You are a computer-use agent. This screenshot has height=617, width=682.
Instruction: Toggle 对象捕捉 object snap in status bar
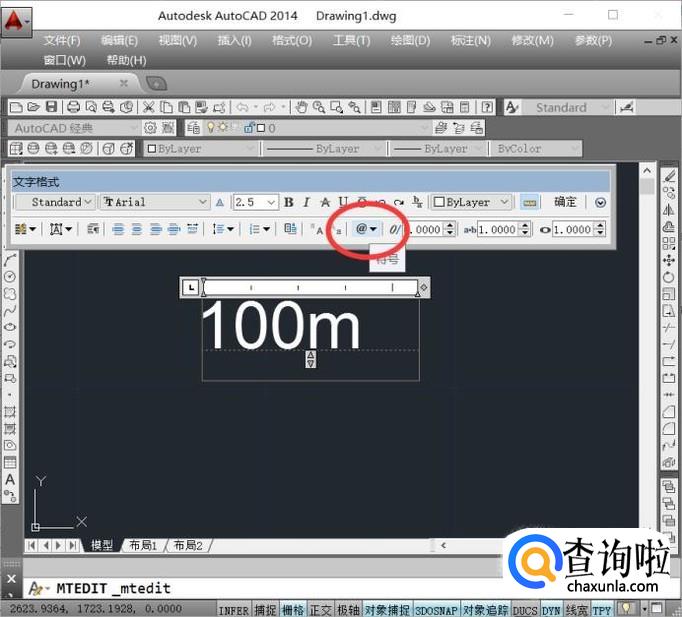(x=386, y=609)
